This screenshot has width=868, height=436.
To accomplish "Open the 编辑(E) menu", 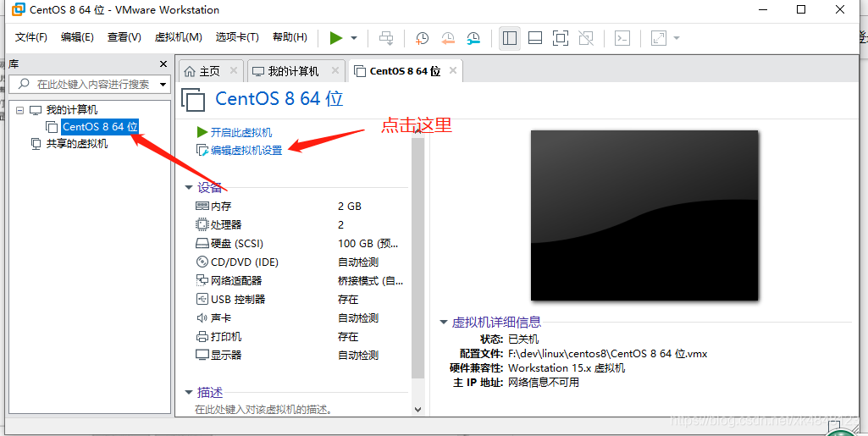I will point(77,37).
